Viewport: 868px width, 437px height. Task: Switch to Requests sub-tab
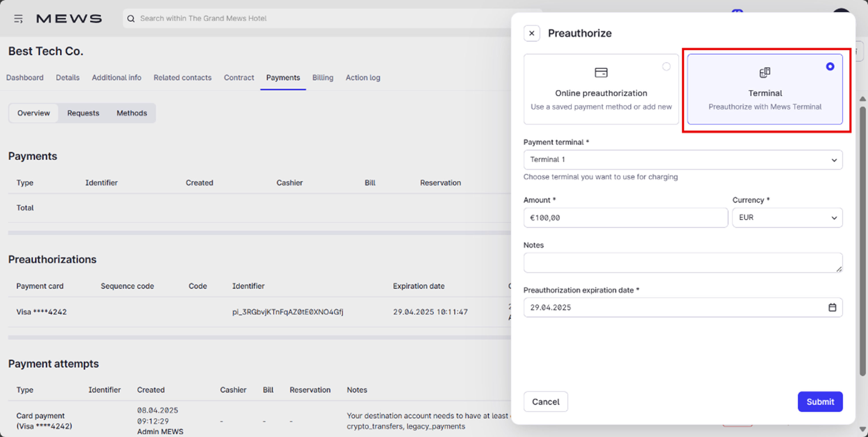coord(83,113)
